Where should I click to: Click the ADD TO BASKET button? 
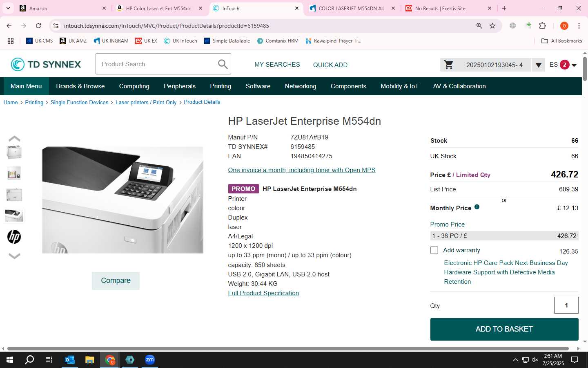point(504,329)
